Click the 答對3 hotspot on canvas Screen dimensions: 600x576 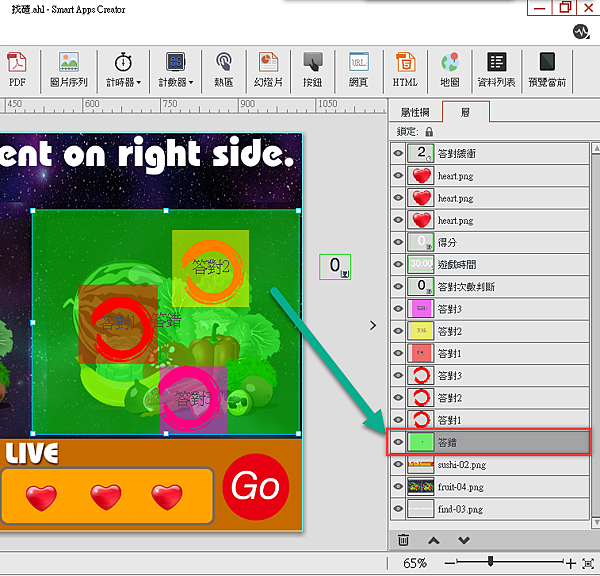pyautogui.click(x=193, y=400)
